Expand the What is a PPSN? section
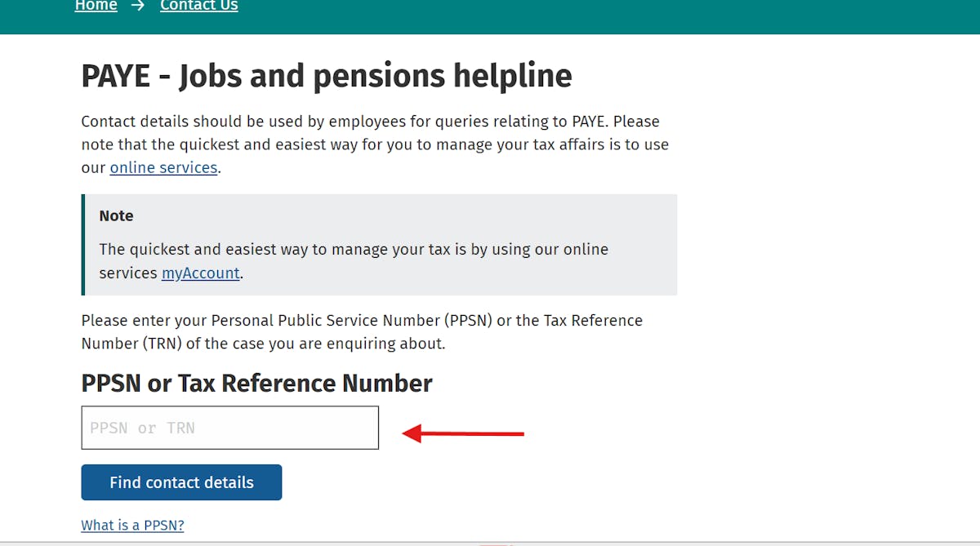 (x=132, y=525)
